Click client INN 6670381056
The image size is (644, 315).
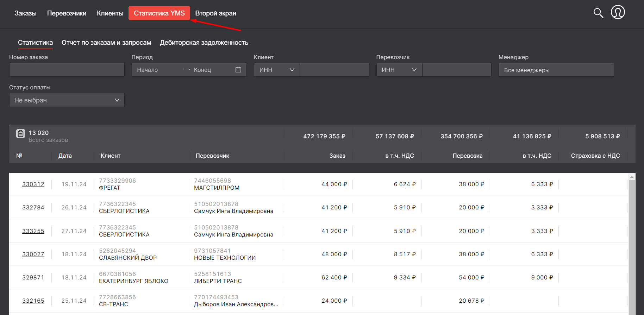click(117, 274)
